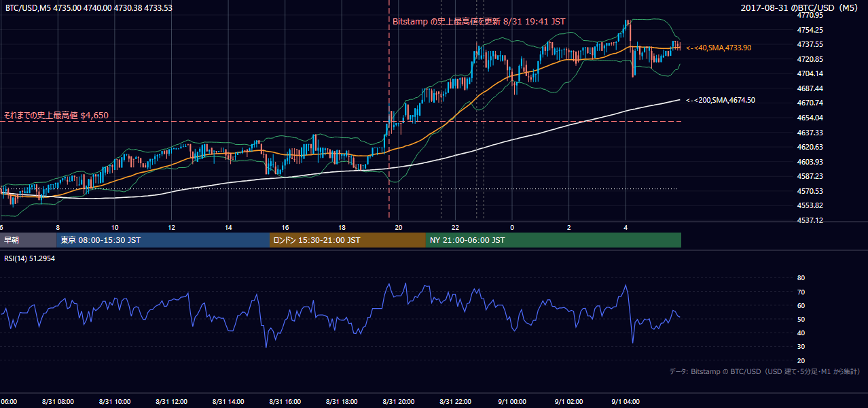The width and height of the screenshot is (868, 408).
Task: Select the RSI scale value 60
Action: tap(801, 305)
